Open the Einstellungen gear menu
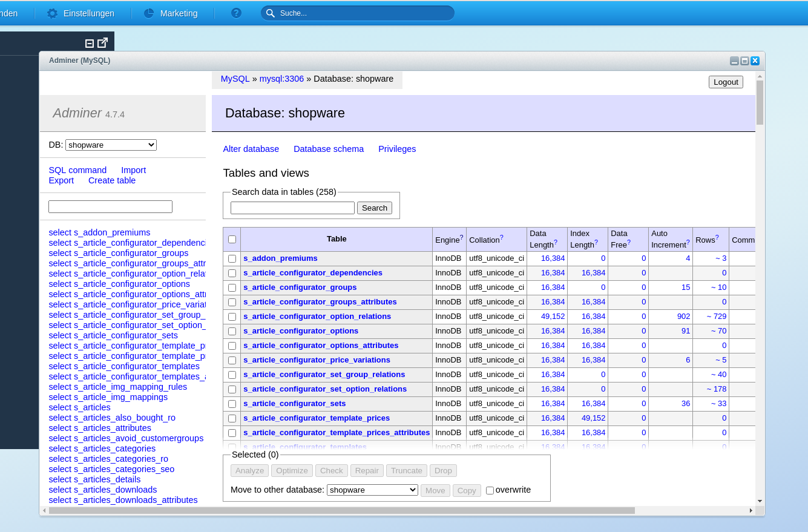The width and height of the screenshot is (808, 532). 53,13
